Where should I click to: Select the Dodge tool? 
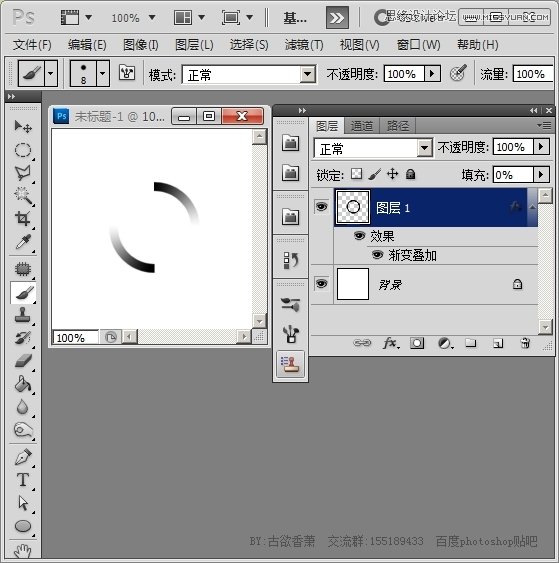click(x=23, y=430)
